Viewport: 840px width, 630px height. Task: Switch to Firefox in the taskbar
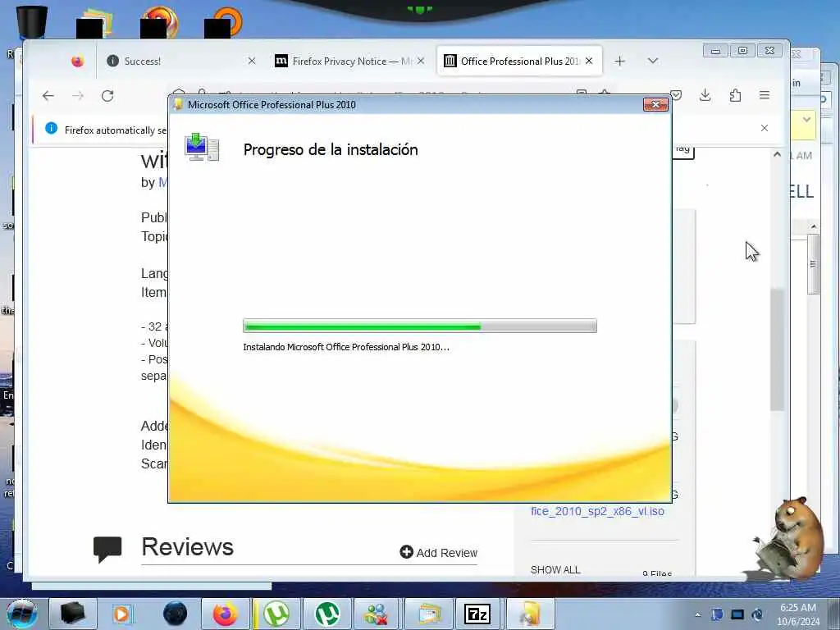(226, 614)
